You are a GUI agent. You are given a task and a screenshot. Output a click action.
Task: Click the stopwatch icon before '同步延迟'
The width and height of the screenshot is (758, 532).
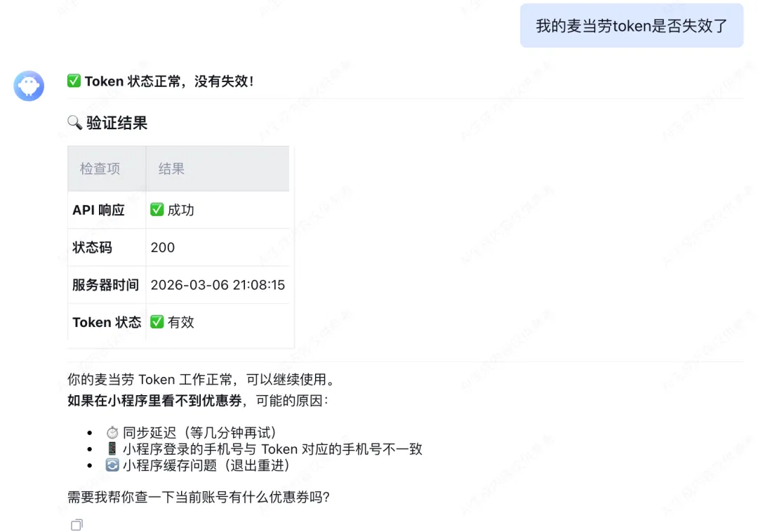(x=112, y=432)
